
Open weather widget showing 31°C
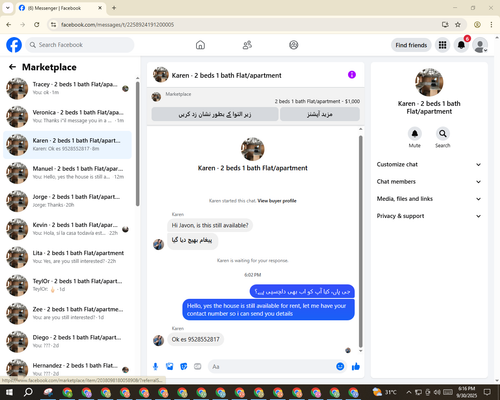(x=384, y=392)
